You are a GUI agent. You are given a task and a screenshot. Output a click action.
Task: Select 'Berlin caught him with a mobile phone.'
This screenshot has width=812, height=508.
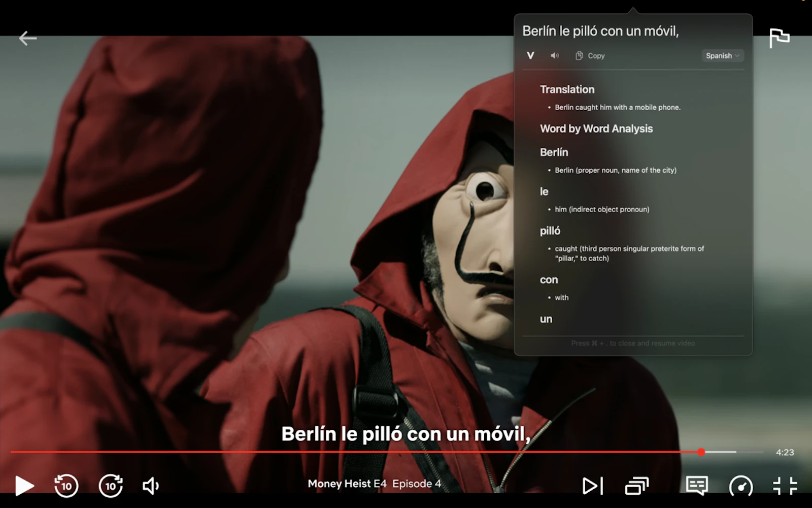[618, 107]
